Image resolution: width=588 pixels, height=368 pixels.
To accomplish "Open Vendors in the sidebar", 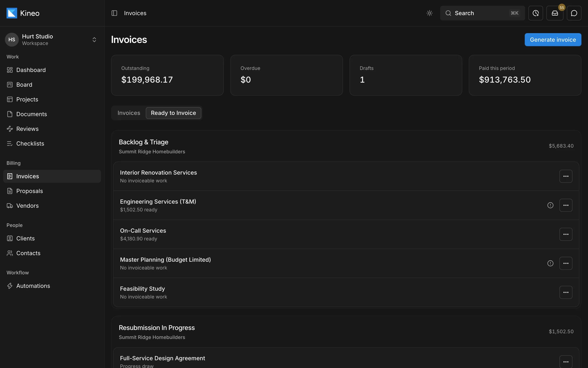I will [x=52, y=206].
